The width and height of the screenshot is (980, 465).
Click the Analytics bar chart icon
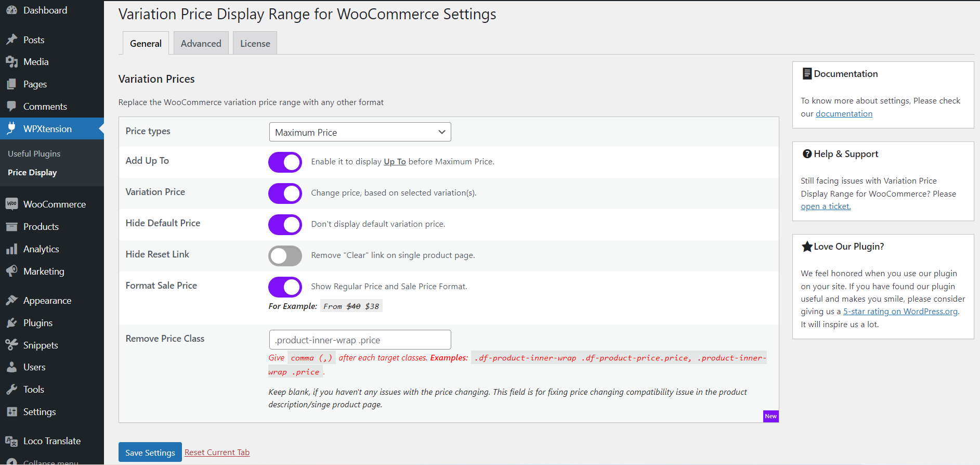[x=11, y=249]
